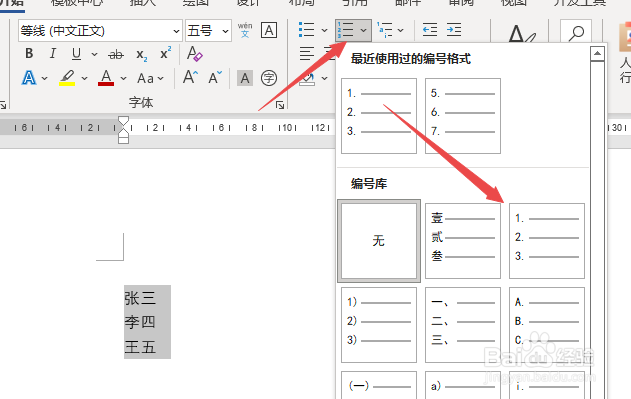Viewport: 631px width, 399px height.
Task: Toggle bold formatting
Action: [29, 54]
